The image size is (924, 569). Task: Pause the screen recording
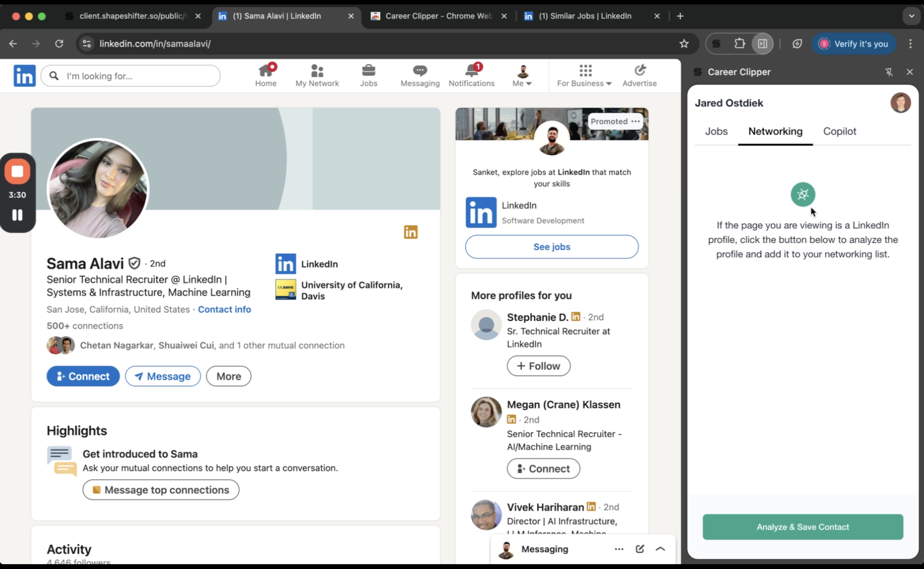tap(17, 215)
